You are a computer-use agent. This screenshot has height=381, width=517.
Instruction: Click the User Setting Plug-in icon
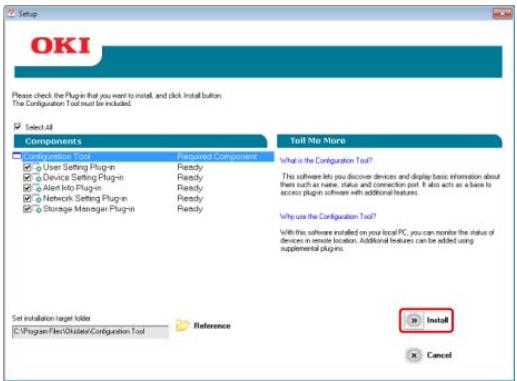tap(37, 167)
